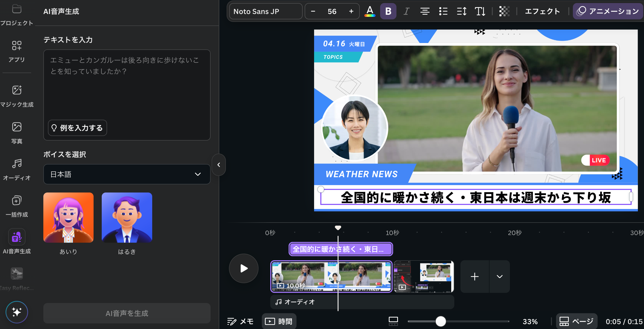Toggle vertical text direction icon
This screenshot has height=329, width=644.
pos(480,11)
